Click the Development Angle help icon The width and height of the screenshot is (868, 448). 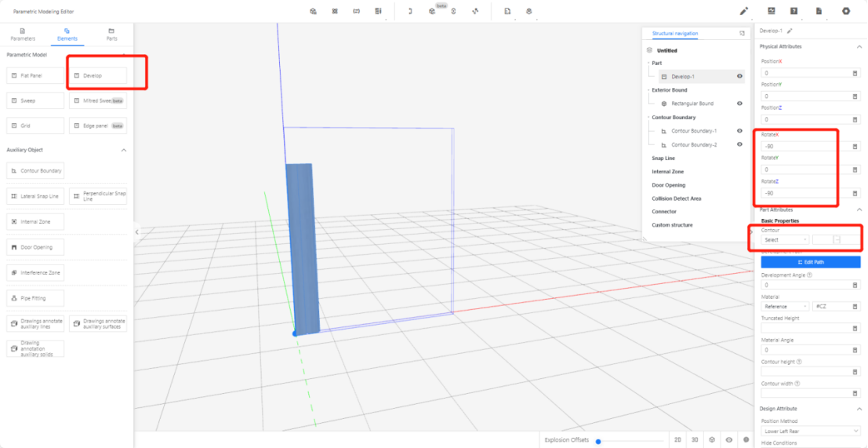[809, 275]
